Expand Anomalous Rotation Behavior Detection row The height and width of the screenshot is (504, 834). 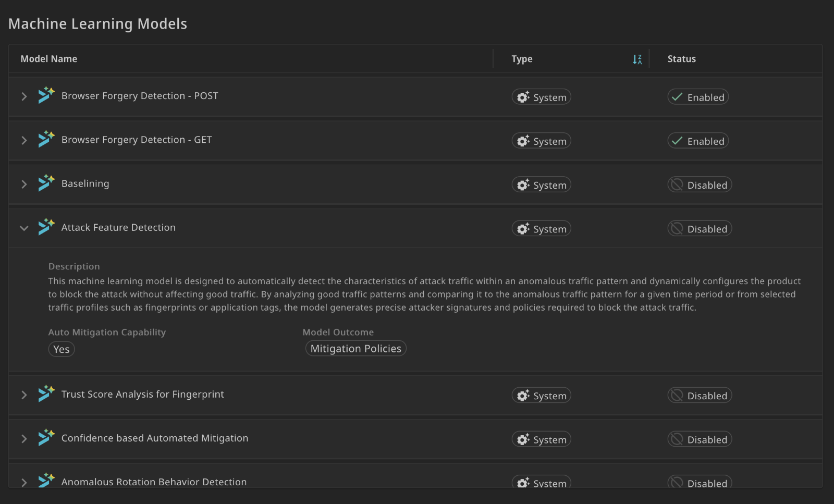click(x=24, y=482)
